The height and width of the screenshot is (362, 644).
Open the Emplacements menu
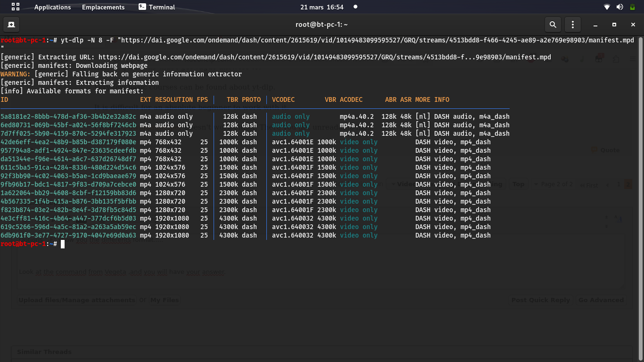[103, 7]
